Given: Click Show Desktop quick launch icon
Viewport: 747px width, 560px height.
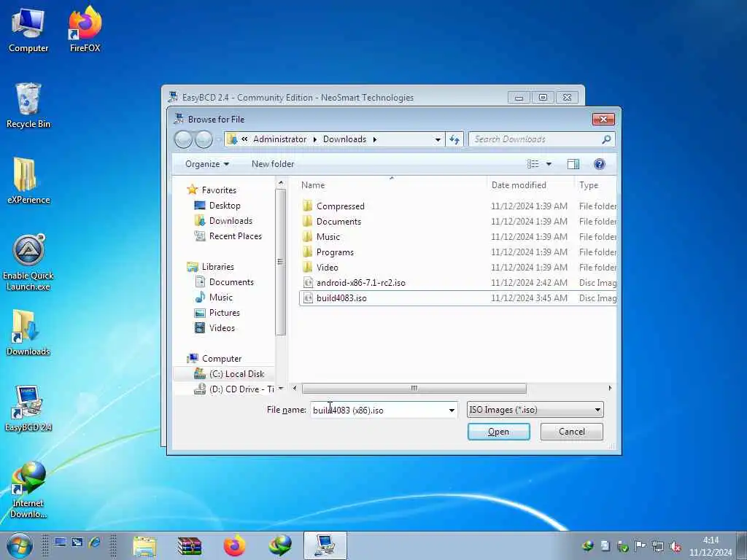Looking at the screenshot, I should 60,542.
